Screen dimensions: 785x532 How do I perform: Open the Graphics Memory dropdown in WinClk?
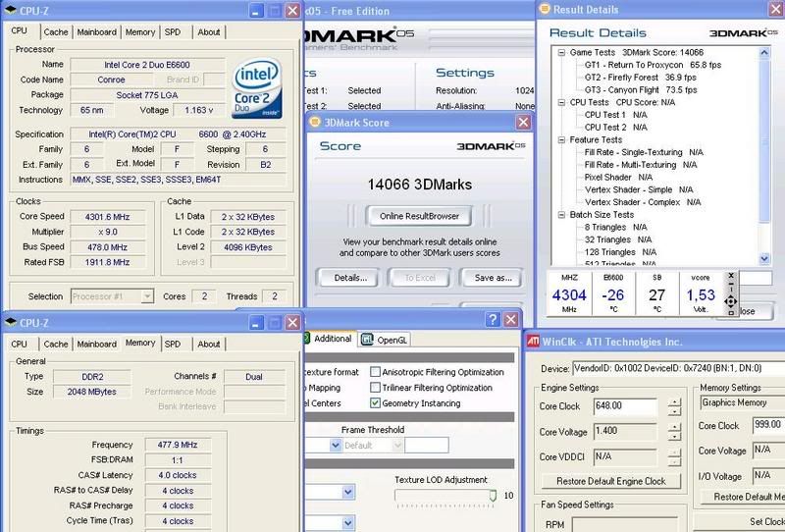[x=743, y=402]
